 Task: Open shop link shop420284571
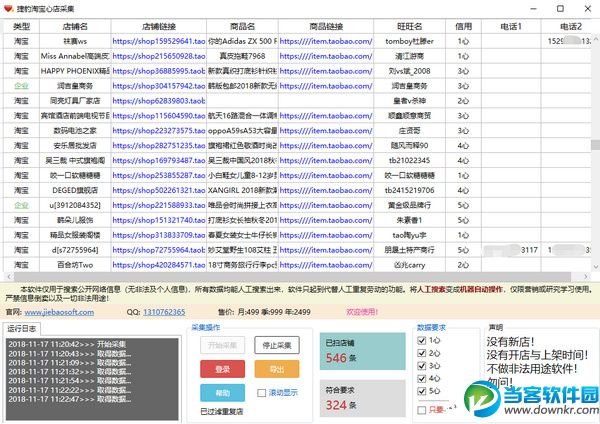[x=159, y=265]
